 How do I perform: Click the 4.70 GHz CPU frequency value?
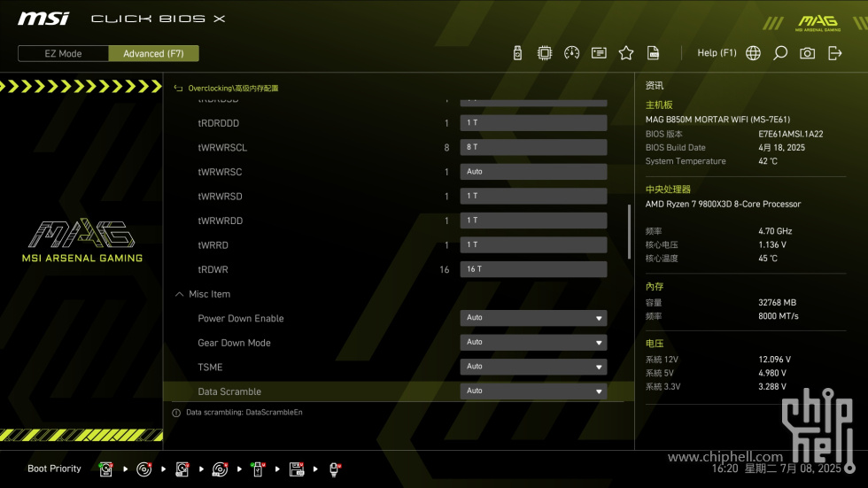tap(775, 231)
